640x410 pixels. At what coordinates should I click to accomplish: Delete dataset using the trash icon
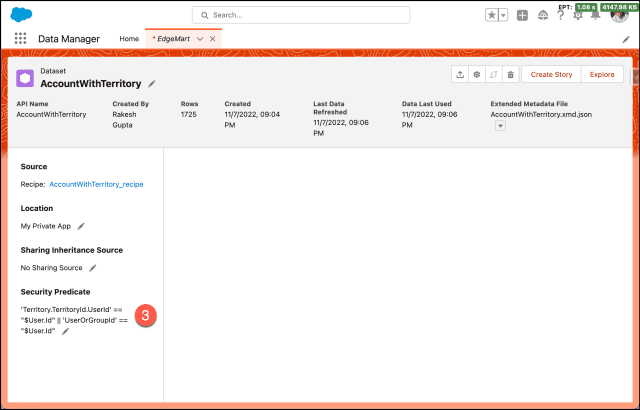510,74
